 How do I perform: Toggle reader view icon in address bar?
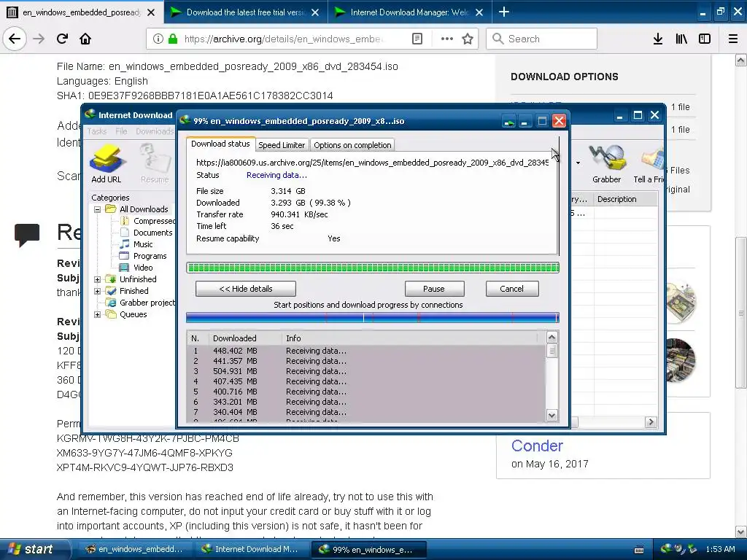[x=417, y=39]
